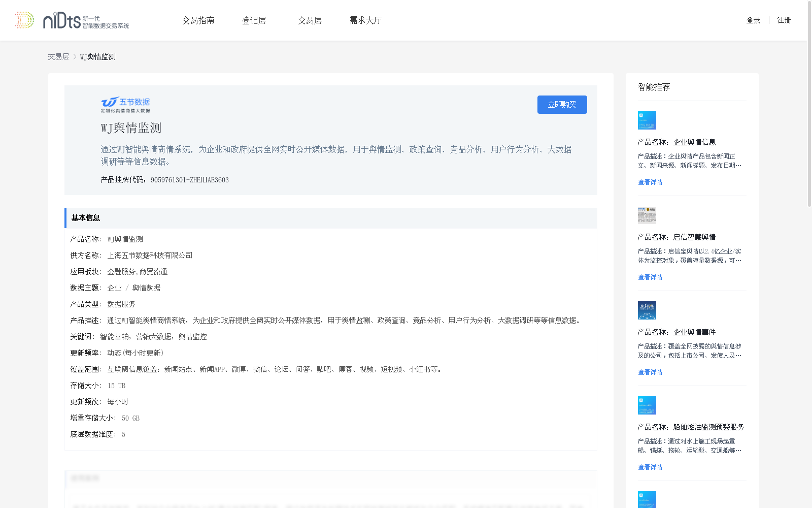Click the 登录 link
This screenshot has width=812, height=508.
(x=753, y=20)
